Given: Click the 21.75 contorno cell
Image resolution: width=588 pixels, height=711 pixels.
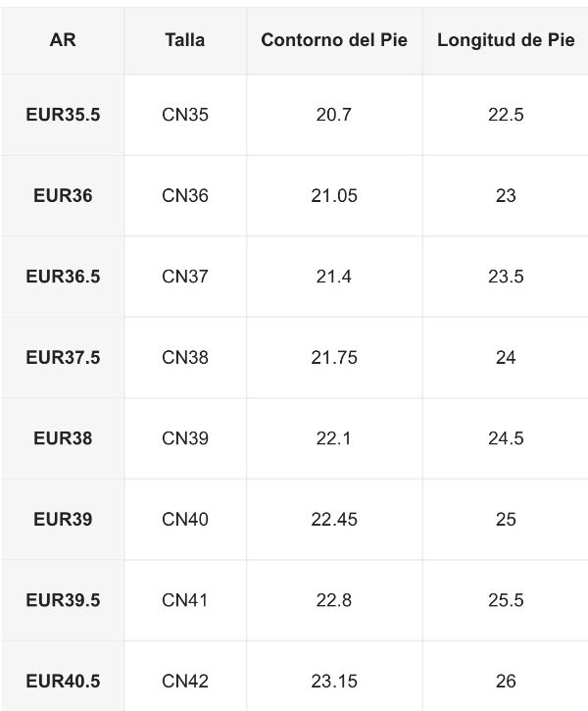Looking at the screenshot, I should pos(334,358).
